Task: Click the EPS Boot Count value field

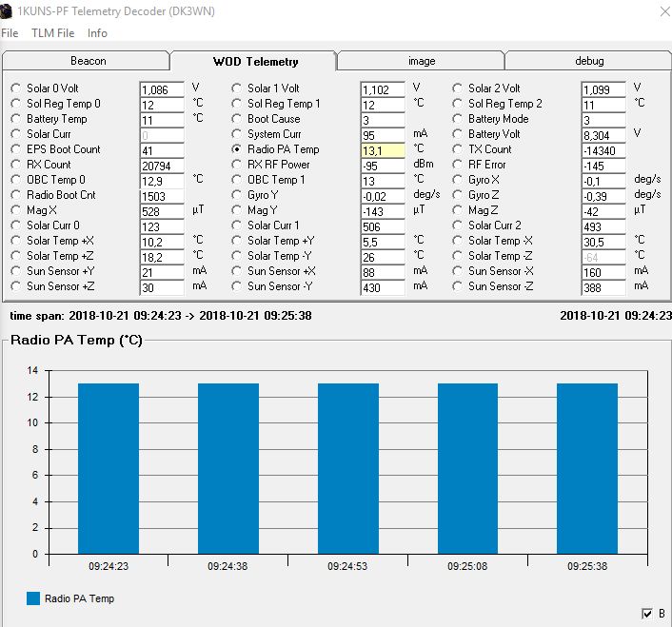Action: click(x=161, y=150)
